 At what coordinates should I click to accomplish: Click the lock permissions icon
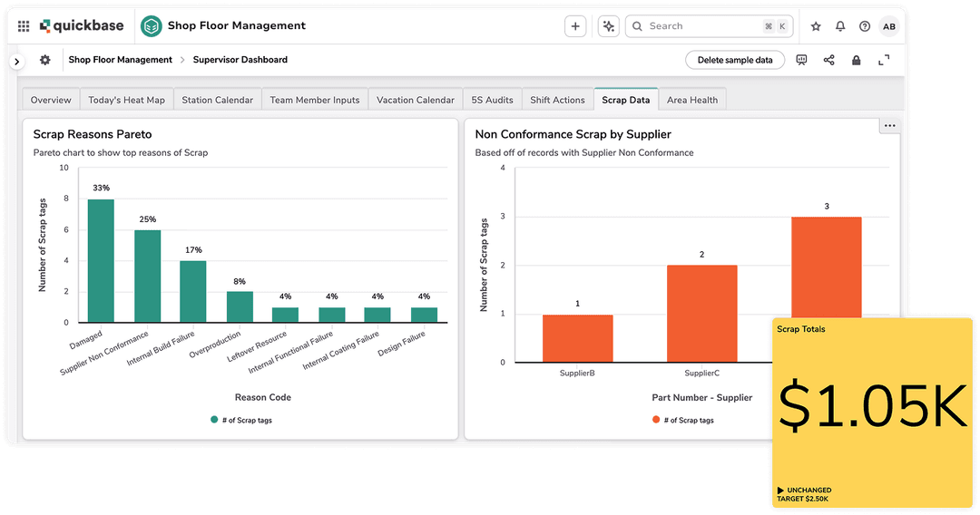pyautogui.click(x=857, y=60)
